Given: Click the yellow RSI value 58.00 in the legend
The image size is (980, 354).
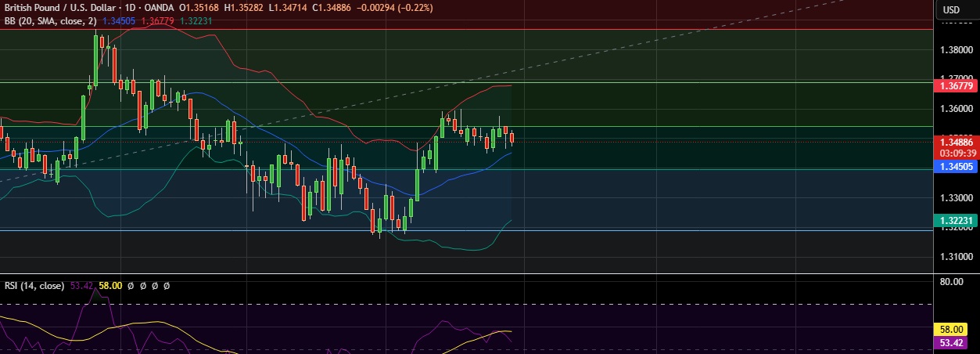Looking at the screenshot, I should point(110,286).
